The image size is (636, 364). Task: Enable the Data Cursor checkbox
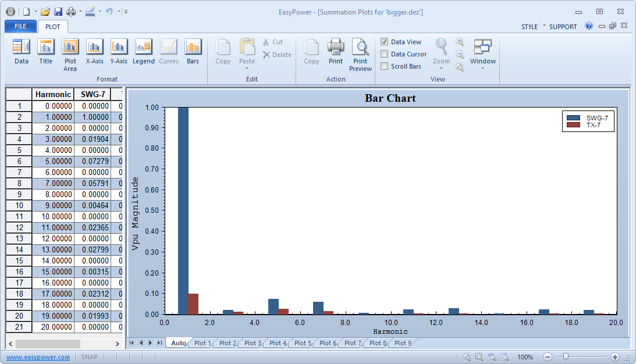[x=385, y=54]
